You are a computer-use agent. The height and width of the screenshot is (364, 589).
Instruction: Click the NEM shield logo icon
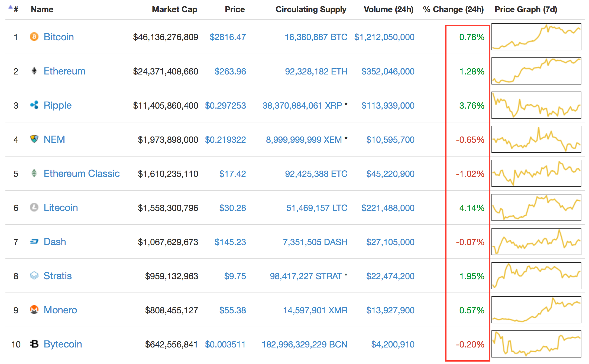[x=34, y=139]
